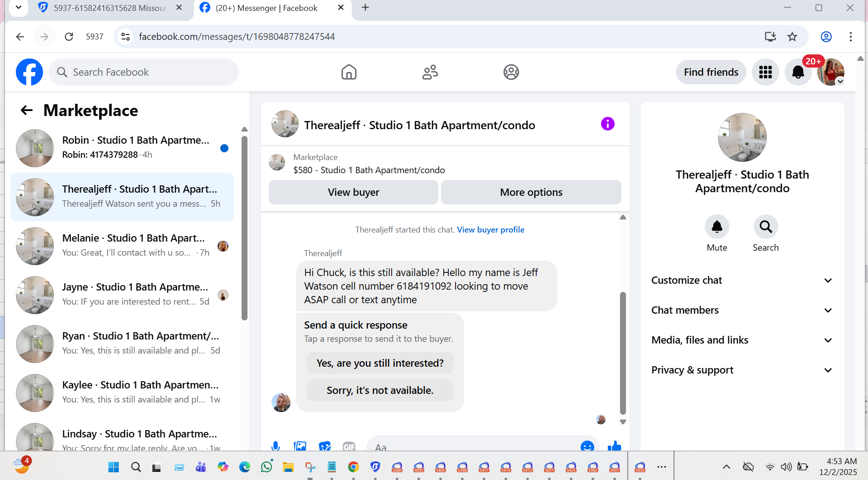Open the taskbar overflow three dots
The image size is (868, 480).
pyautogui.click(x=662, y=467)
